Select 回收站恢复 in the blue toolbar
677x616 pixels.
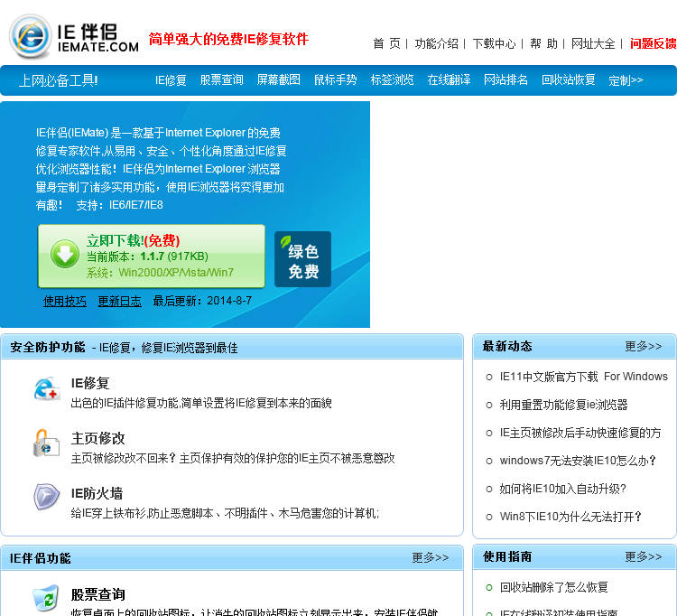coord(568,79)
